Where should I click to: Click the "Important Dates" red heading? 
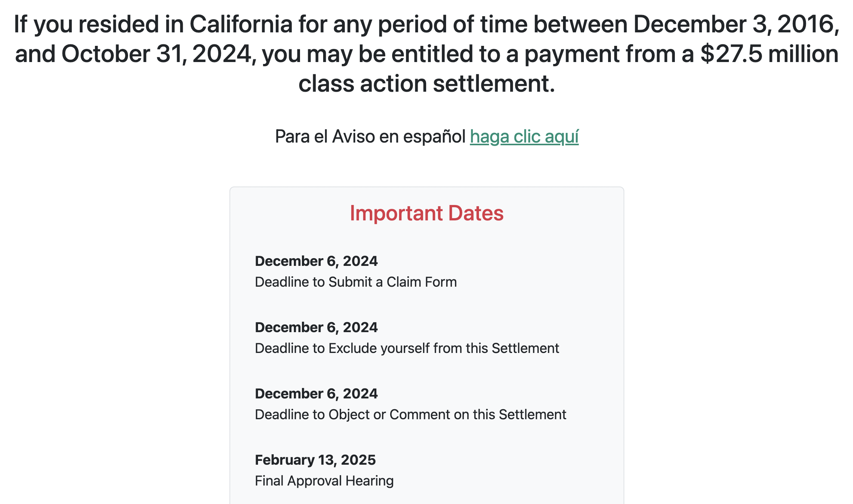coord(426,213)
